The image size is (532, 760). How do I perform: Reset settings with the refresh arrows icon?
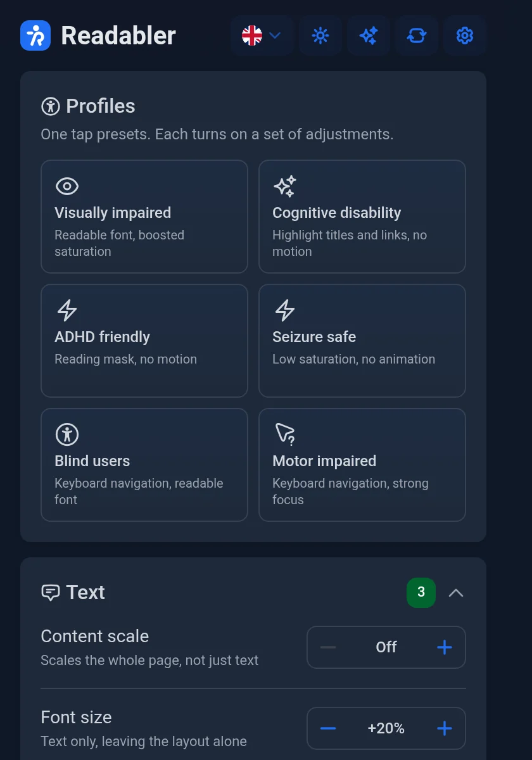(x=417, y=35)
